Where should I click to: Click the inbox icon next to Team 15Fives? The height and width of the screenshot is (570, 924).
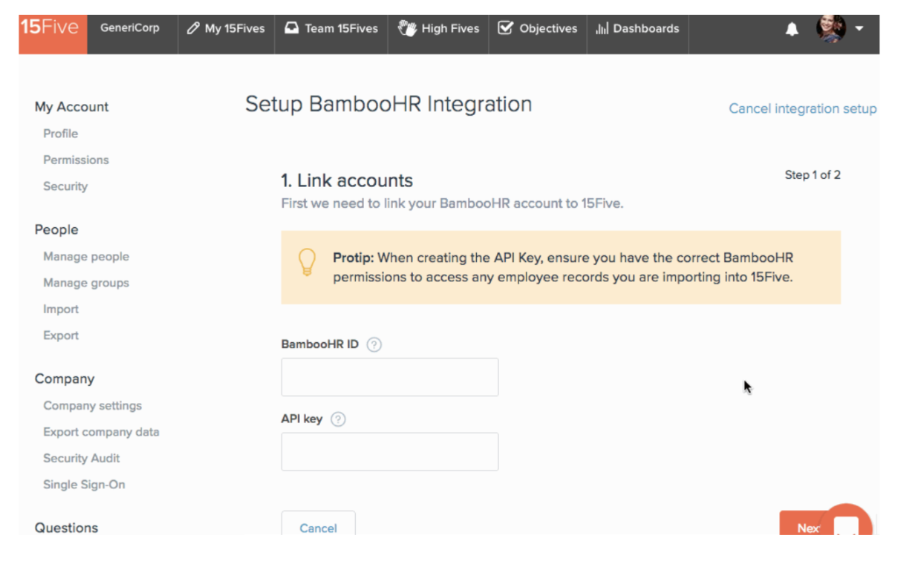click(293, 28)
